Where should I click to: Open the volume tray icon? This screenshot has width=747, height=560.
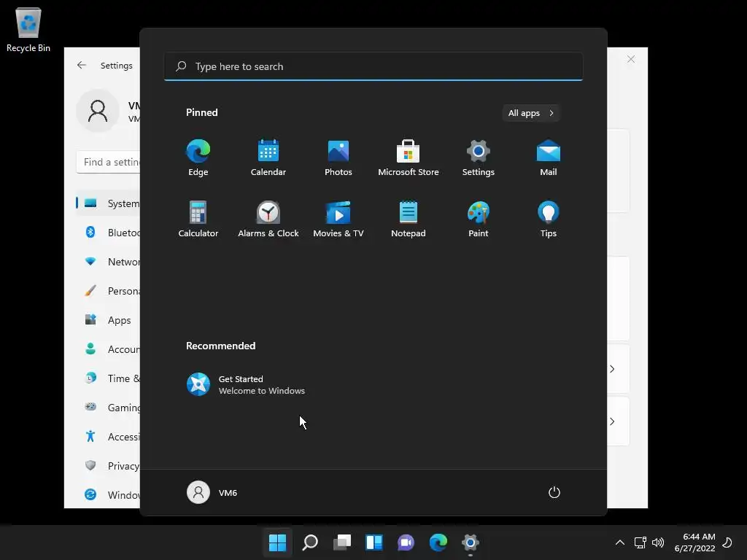pos(658,542)
